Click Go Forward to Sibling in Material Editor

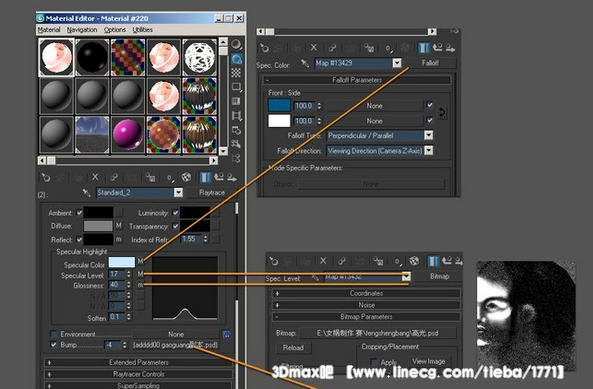click(x=232, y=177)
